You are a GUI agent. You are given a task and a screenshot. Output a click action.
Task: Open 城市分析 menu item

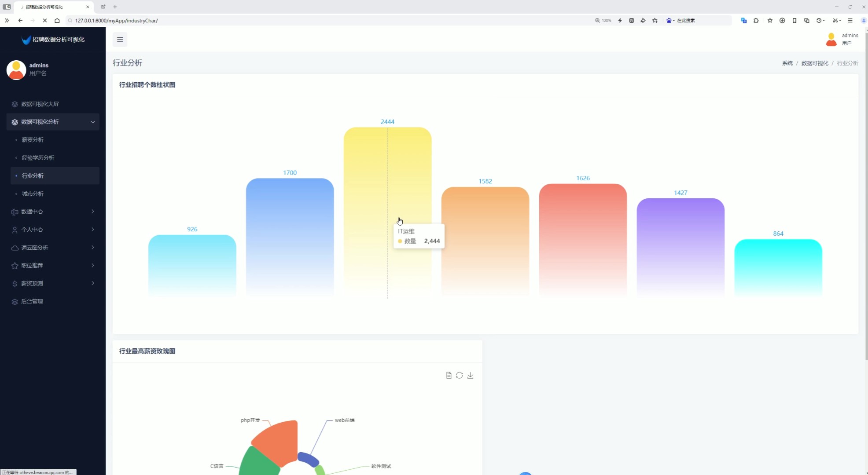coord(33,194)
